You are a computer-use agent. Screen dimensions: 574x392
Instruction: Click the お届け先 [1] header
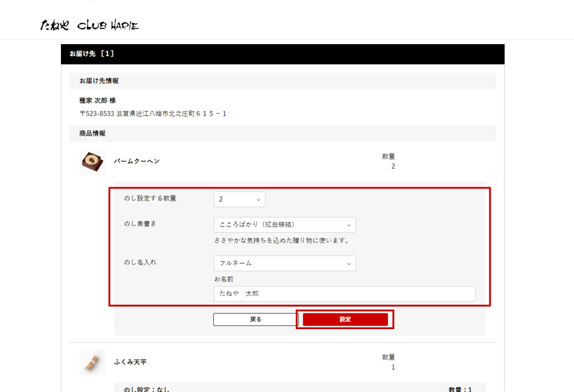pos(283,54)
